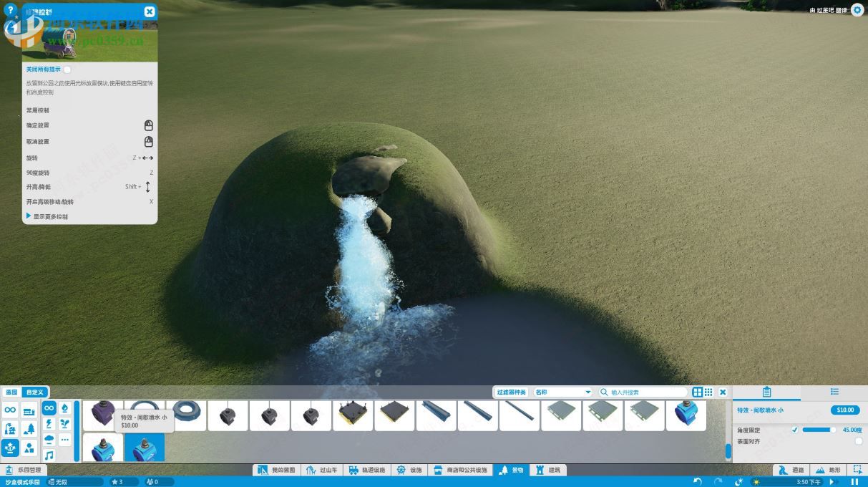
Task: Switch to small grid view icon
Action: coord(708,392)
